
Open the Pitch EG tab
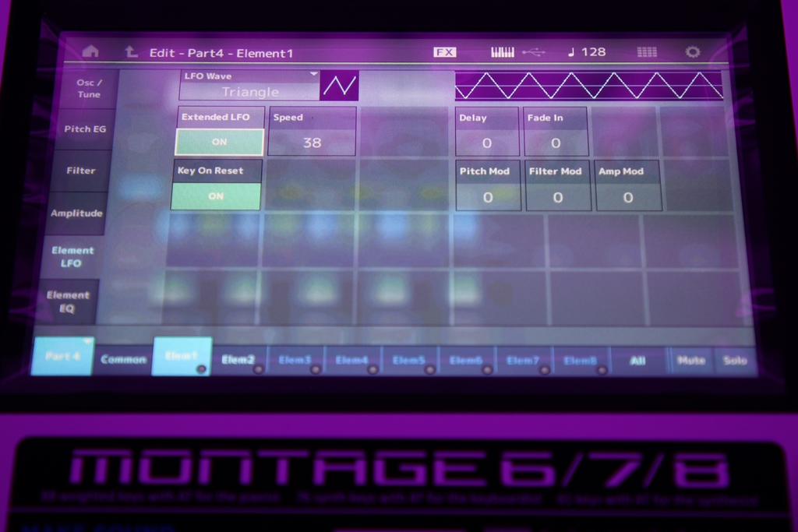coord(85,129)
